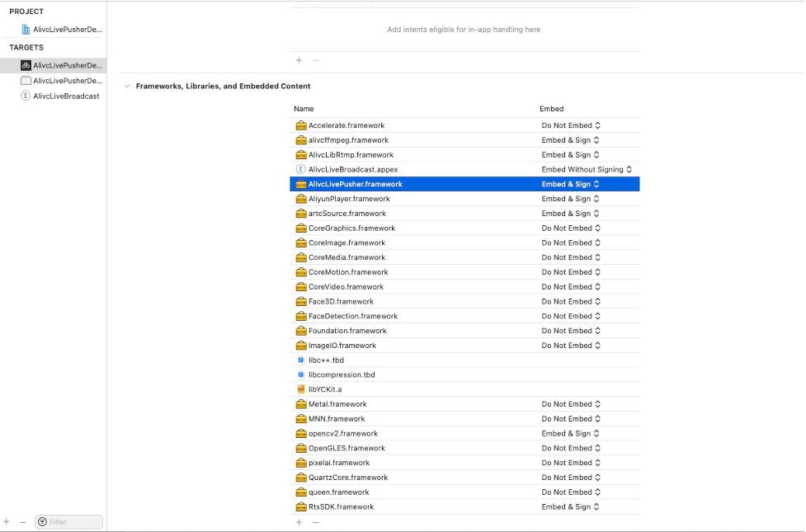The image size is (806, 532).
Task: Click the libc++.tbd file icon
Action: pyautogui.click(x=301, y=360)
